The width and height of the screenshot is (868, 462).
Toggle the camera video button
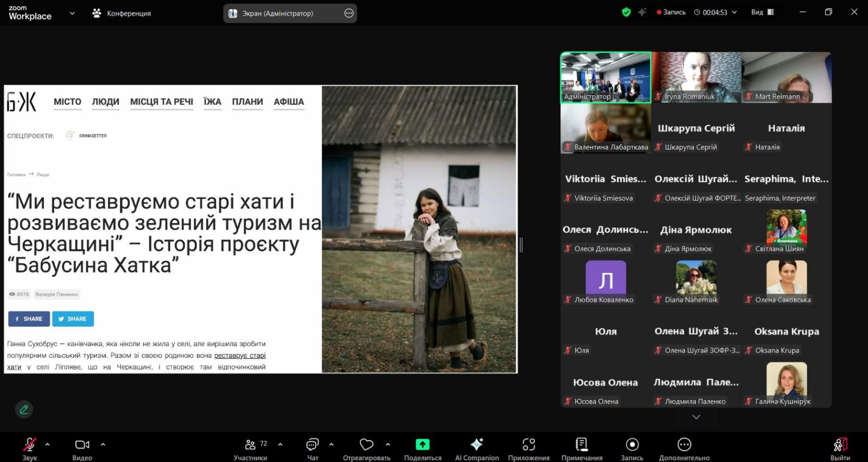[82, 445]
